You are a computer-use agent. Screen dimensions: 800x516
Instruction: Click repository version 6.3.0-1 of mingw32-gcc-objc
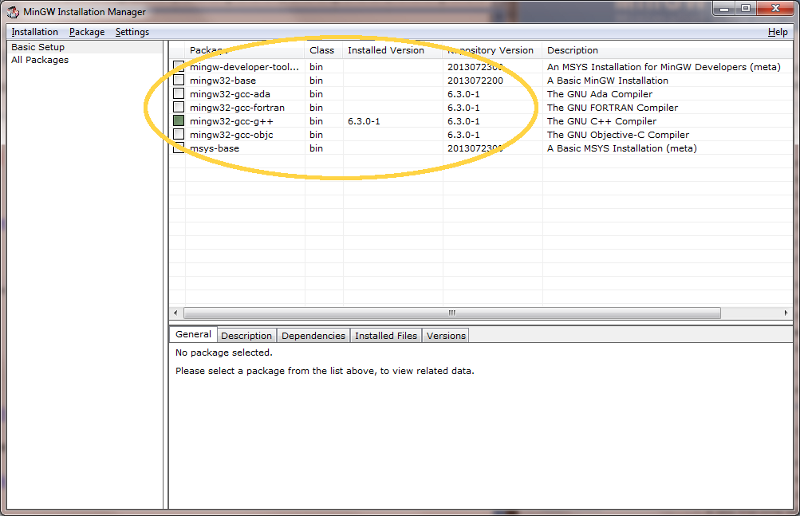click(x=463, y=135)
